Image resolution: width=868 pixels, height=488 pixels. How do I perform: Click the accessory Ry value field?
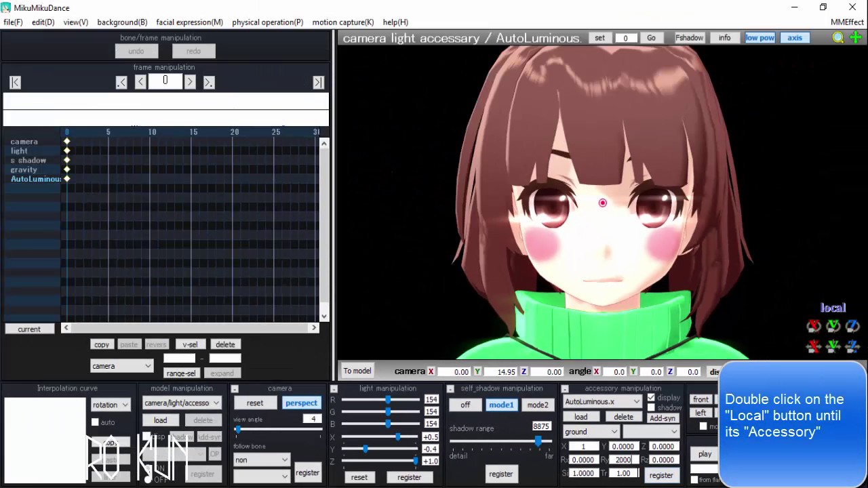623,460
